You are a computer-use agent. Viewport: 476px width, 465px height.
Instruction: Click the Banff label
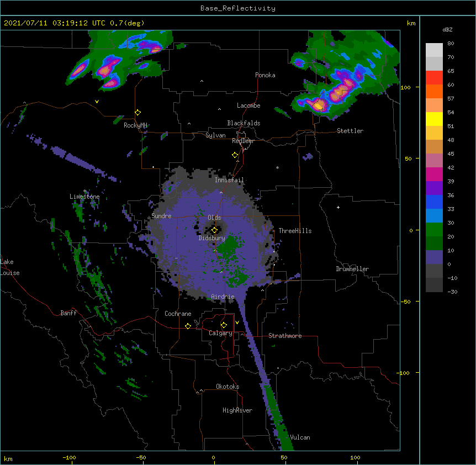click(x=68, y=313)
